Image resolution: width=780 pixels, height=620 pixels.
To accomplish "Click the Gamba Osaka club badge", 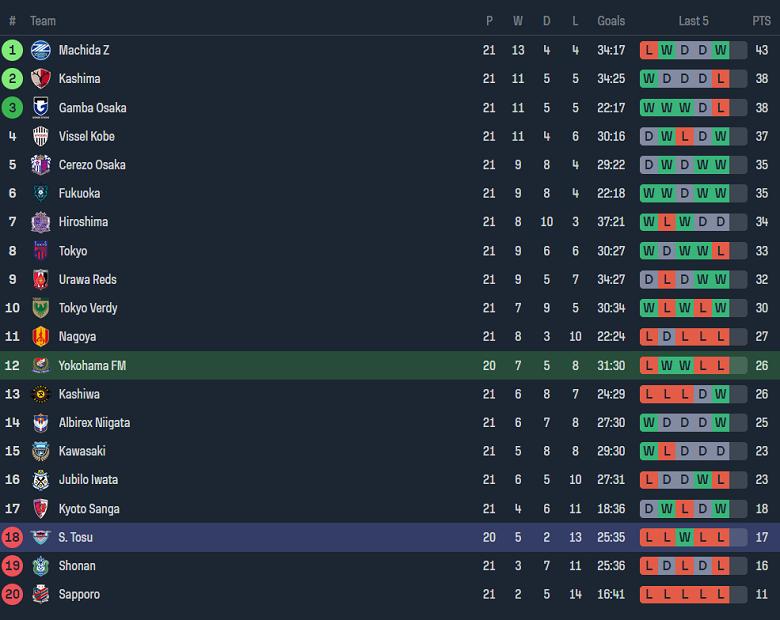I will tap(40, 107).
